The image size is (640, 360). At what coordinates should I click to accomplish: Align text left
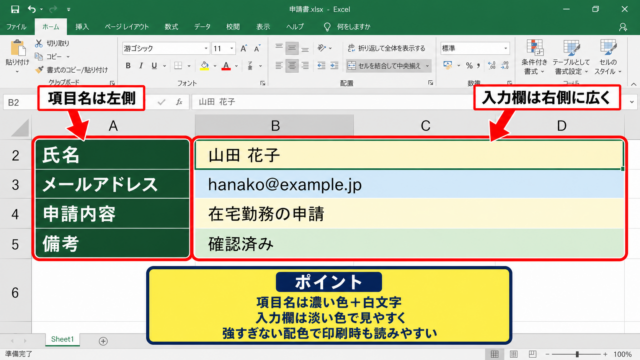[x=279, y=65]
